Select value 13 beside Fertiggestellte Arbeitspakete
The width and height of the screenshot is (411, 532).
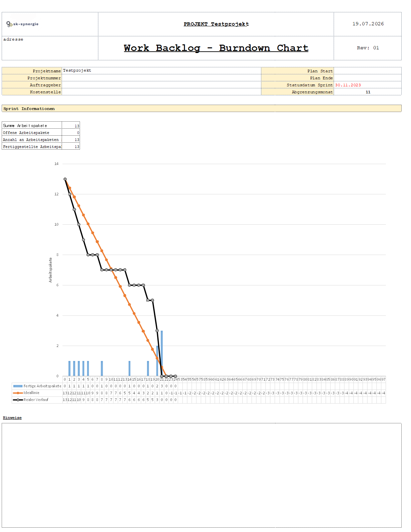[x=77, y=147]
